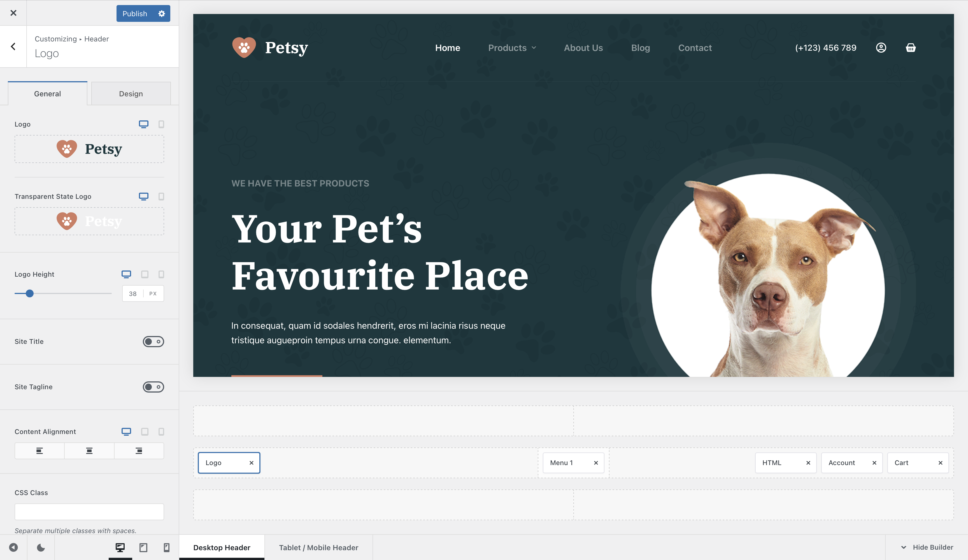Toggle the Site Title switch
968x560 pixels.
click(x=153, y=341)
